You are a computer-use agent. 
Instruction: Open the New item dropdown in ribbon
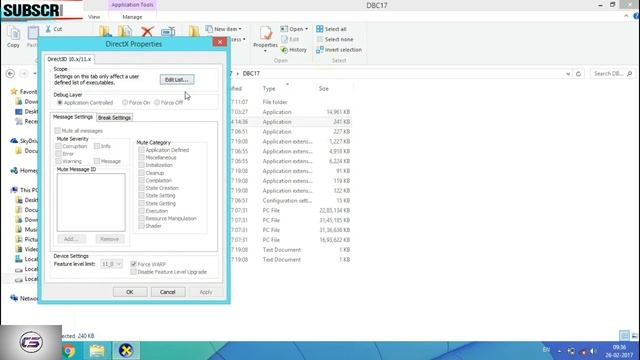coord(223,29)
